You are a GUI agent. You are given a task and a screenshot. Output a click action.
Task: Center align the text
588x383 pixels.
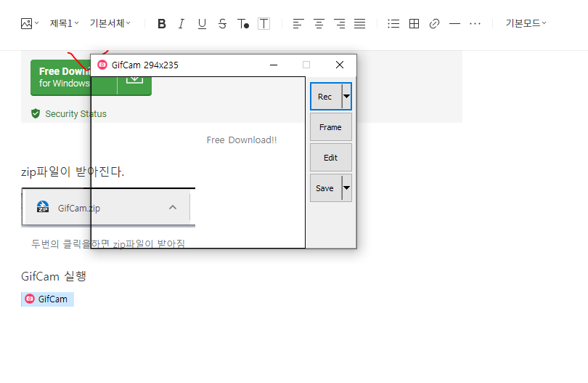(x=319, y=24)
